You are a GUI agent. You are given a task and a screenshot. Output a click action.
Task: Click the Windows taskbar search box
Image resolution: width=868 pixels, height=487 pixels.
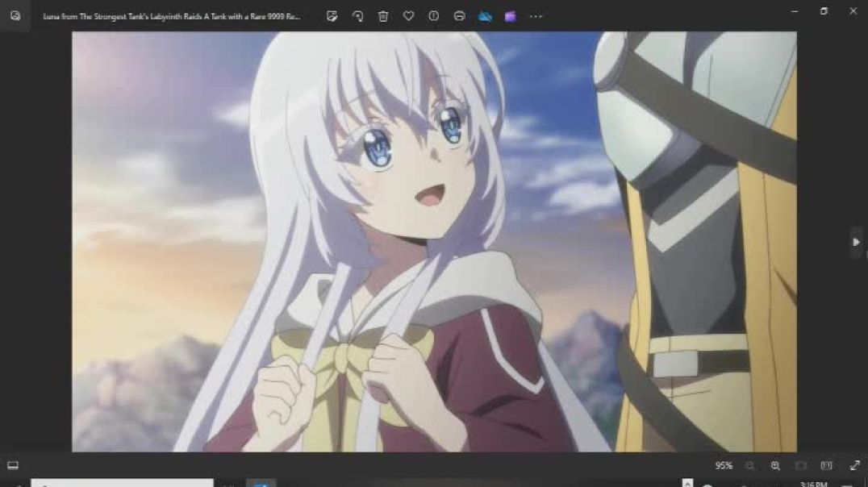point(122,483)
